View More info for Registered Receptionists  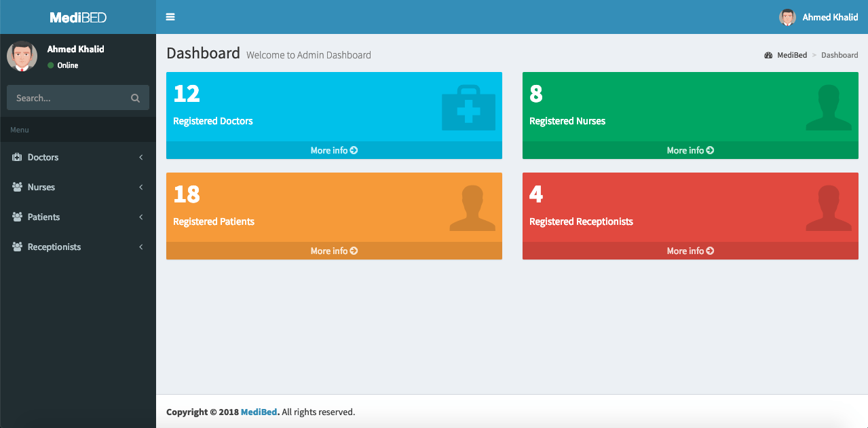690,251
